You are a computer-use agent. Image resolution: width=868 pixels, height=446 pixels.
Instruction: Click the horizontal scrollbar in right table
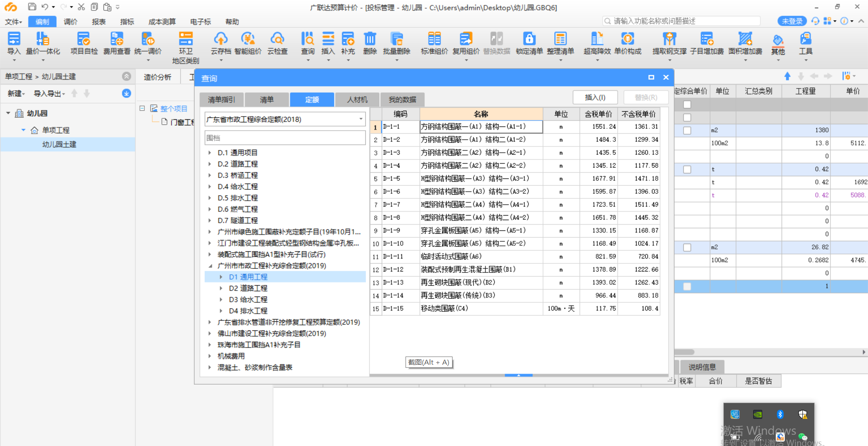[684, 352]
